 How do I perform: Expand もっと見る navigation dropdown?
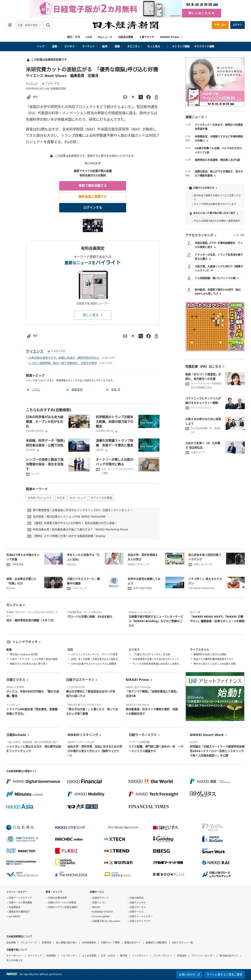coord(155,46)
